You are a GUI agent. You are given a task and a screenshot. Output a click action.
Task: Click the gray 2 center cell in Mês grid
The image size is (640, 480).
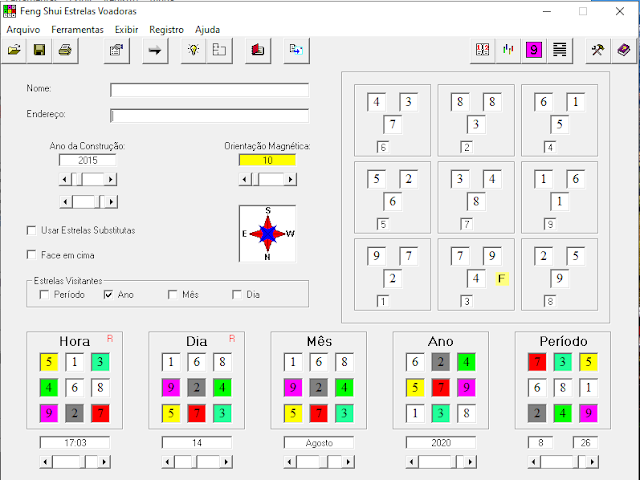coord(319,387)
